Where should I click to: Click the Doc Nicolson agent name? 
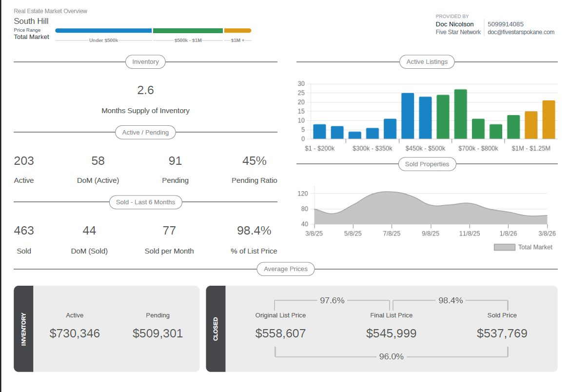tap(454, 24)
